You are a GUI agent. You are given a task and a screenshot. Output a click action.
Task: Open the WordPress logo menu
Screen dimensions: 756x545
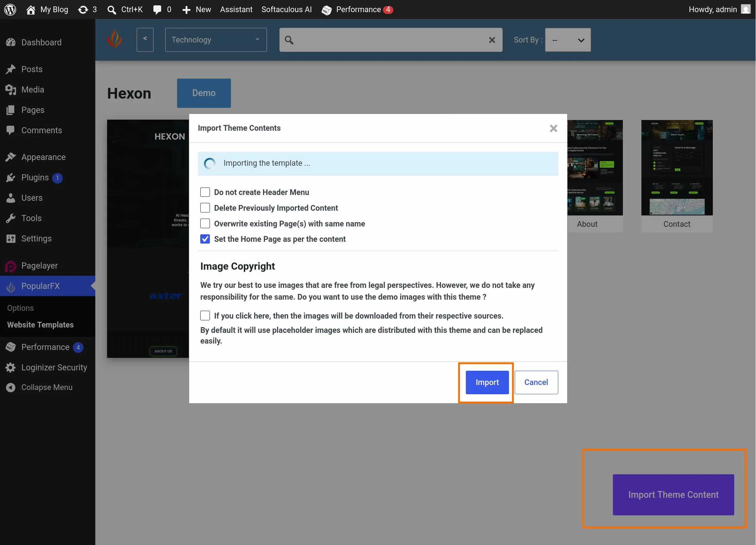(x=10, y=10)
